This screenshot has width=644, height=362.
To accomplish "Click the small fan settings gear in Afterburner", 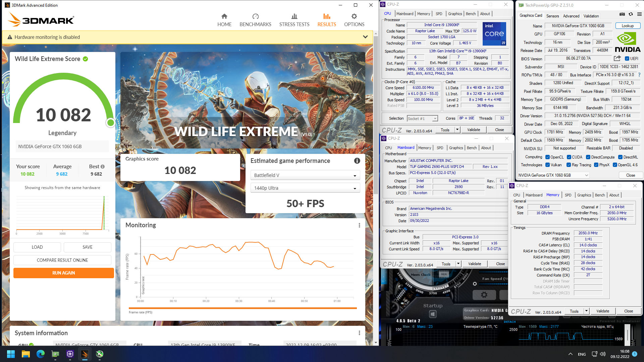I will (x=475, y=284).
